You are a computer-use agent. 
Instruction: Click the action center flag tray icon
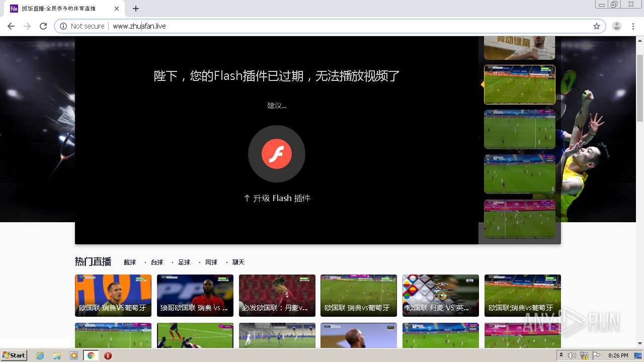point(596,355)
